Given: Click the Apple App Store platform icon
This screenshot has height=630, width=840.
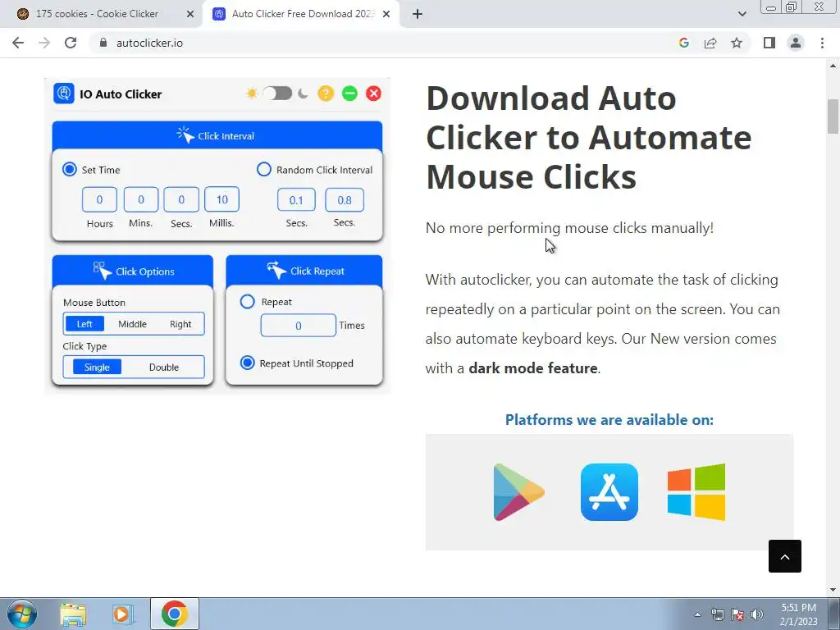Looking at the screenshot, I should pyautogui.click(x=609, y=492).
